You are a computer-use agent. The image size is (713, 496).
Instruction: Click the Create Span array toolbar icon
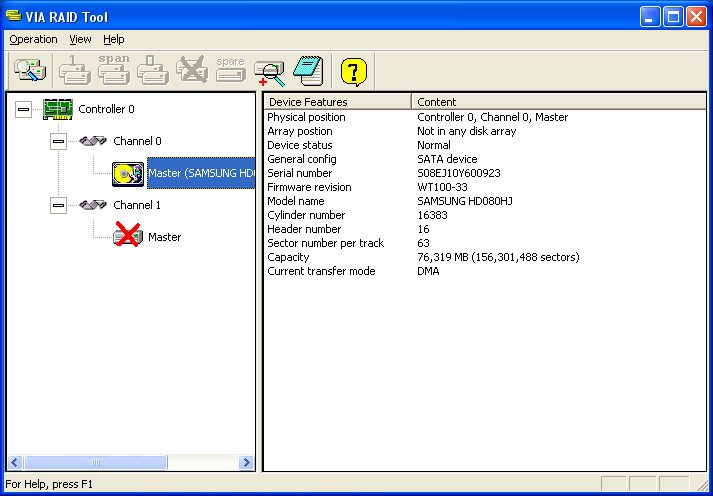point(114,71)
